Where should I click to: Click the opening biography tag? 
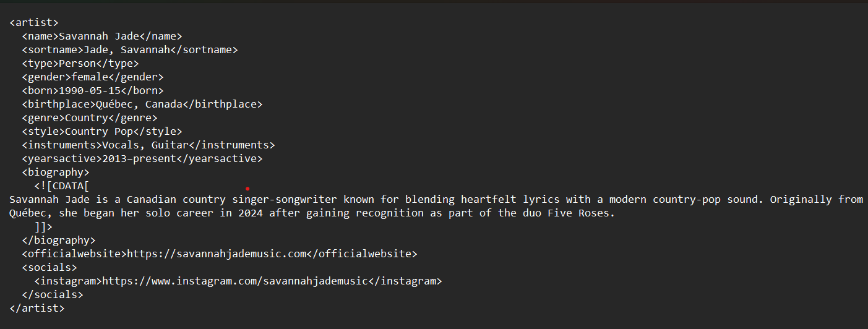(56, 173)
